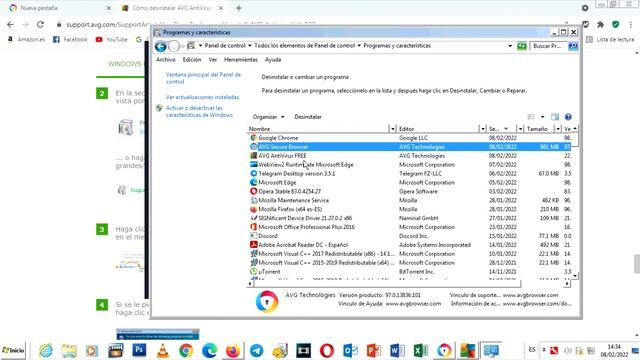Toggle the preview pane icon in toolbar
Screen dimensions: 640x360
[x=555, y=117]
